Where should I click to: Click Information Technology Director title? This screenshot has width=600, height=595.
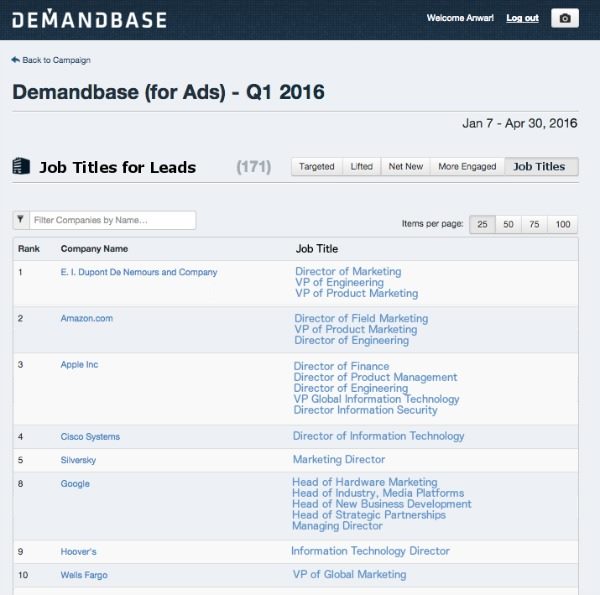click(370, 551)
